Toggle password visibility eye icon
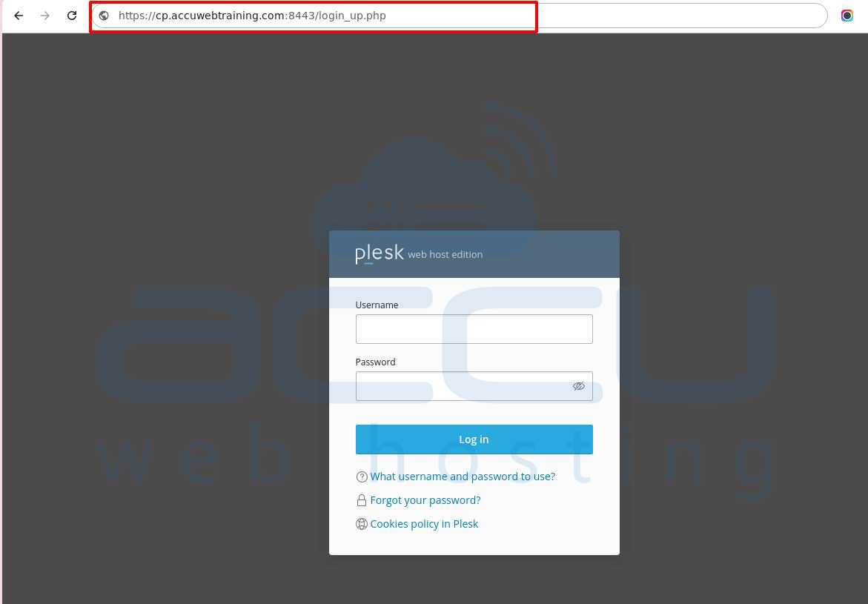 point(578,386)
